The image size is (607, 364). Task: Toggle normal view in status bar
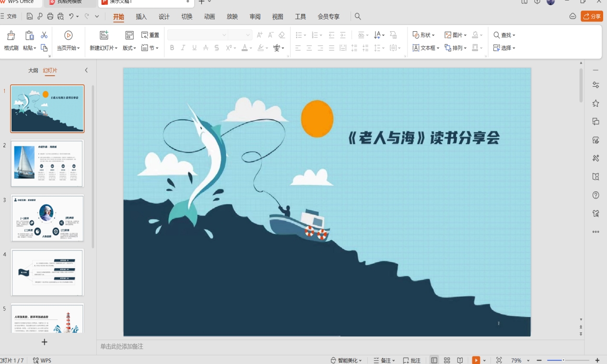point(434,360)
